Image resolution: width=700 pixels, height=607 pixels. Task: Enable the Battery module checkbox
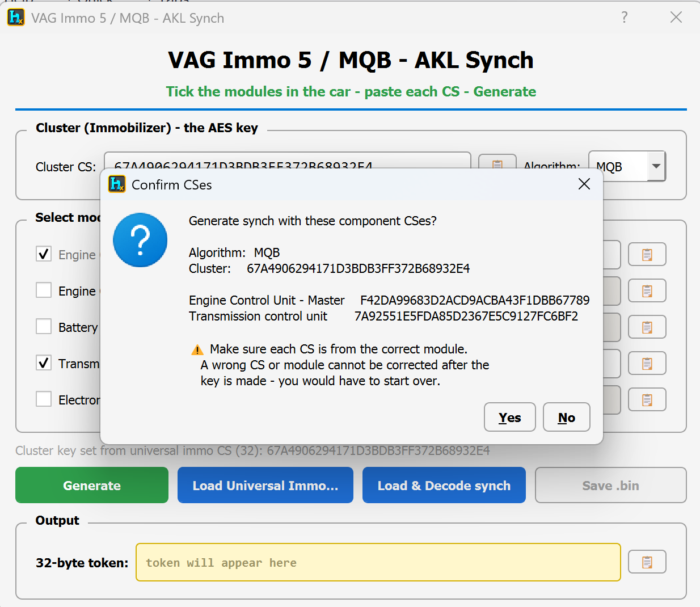(x=44, y=326)
